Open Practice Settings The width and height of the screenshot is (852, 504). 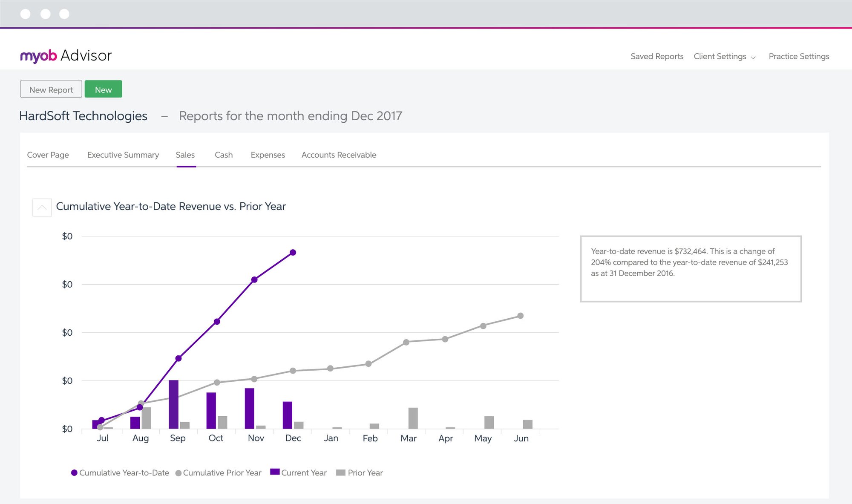799,57
